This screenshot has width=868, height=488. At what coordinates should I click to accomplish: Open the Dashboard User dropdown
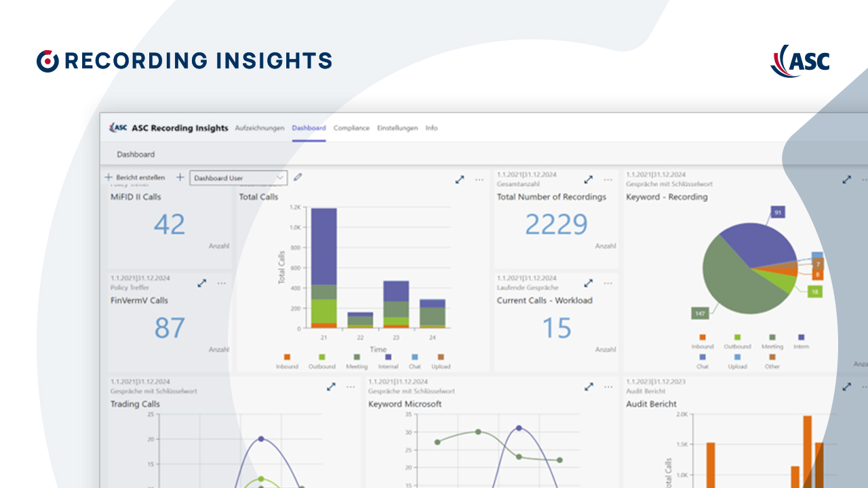click(238, 178)
